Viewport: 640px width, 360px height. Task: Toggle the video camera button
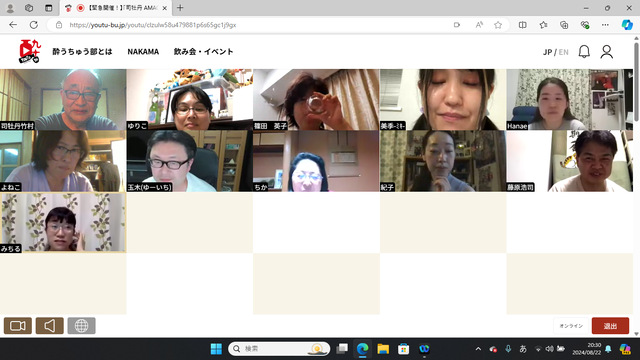18,326
